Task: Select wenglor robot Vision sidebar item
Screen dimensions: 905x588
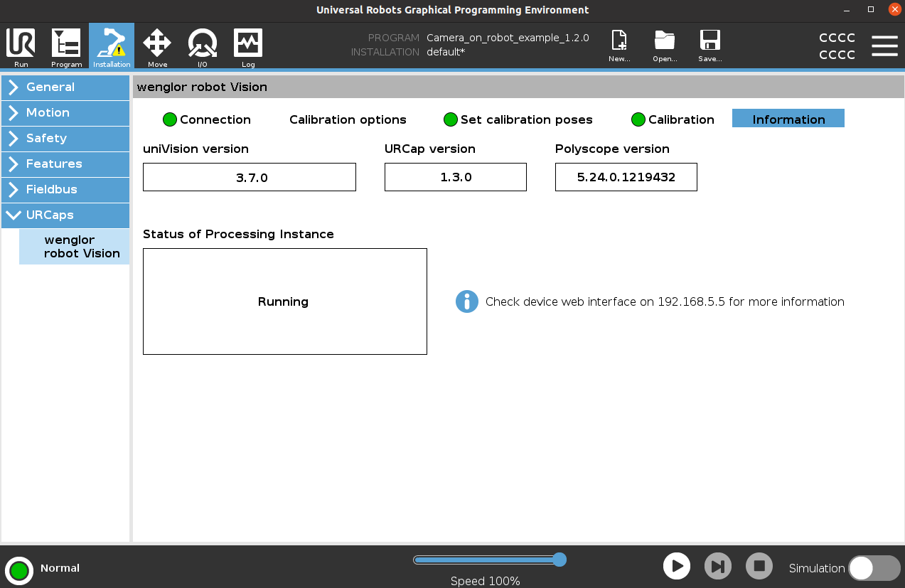Action: (x=75, y=247)
